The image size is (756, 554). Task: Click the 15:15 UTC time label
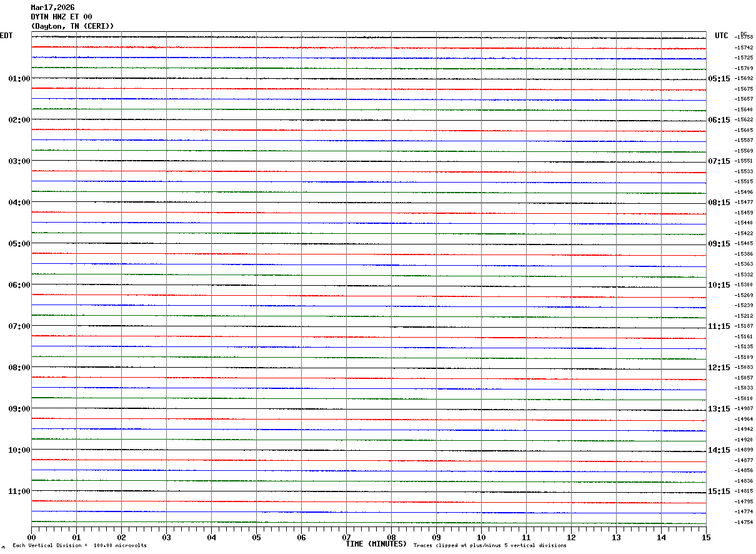pyautogui.click(x=719, y=491)
